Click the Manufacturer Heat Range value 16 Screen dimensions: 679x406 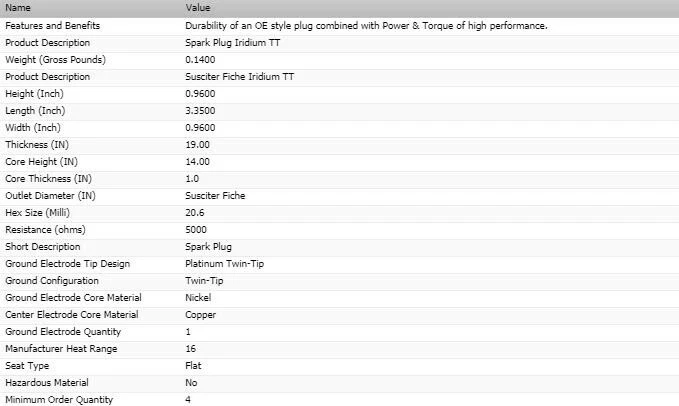click(191, 349)
